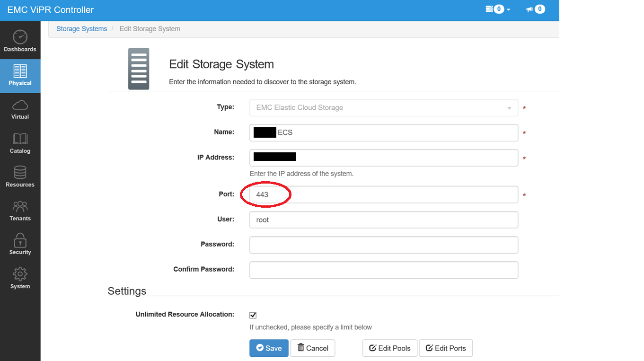Open the Security padlock icon

pyautogui.click(x=20, y=240)
